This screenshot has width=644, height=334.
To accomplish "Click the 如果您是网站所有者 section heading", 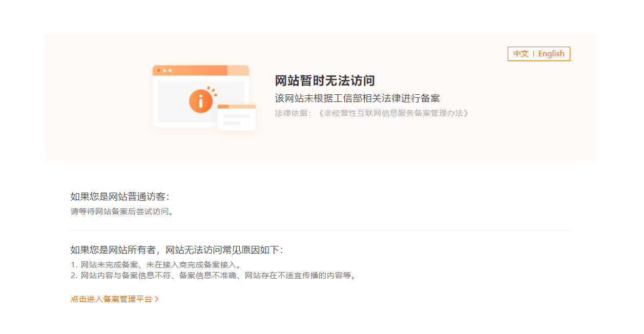I will coord(176,250).
